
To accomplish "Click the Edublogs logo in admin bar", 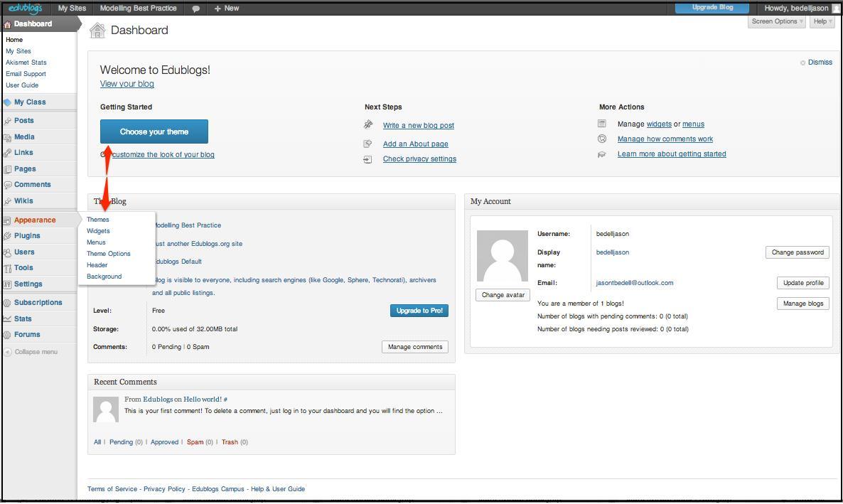I will (26, 8).
